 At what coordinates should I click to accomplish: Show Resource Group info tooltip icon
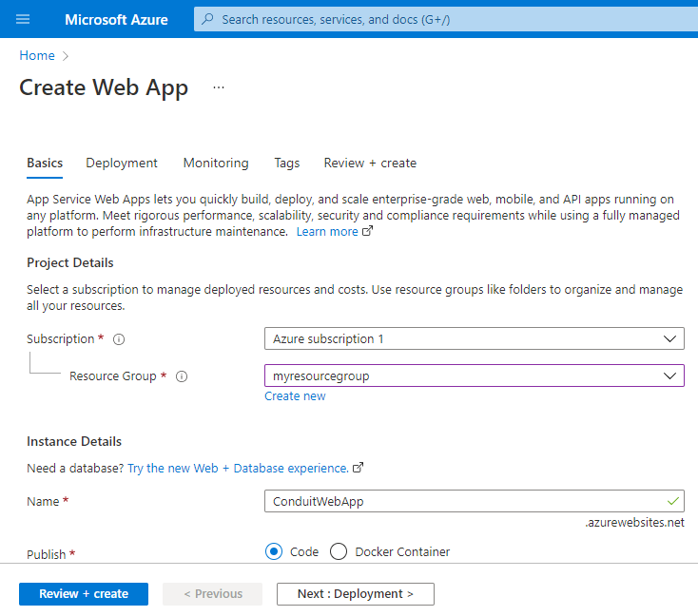182,376
